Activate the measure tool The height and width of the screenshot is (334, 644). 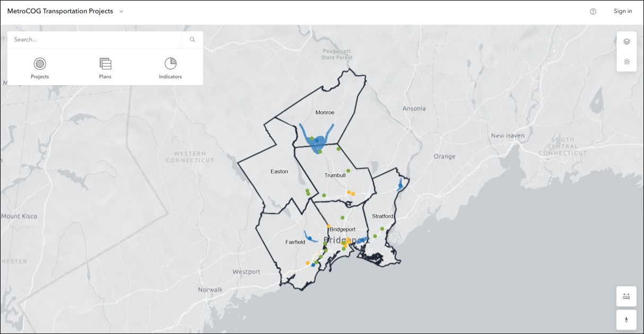click(626, 296)
